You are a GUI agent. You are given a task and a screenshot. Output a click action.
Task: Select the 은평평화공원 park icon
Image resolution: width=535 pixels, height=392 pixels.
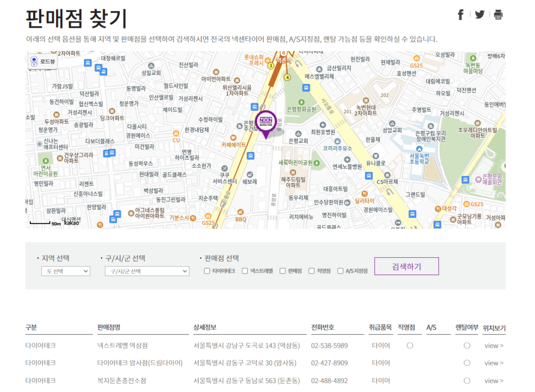tap(301, 102)
